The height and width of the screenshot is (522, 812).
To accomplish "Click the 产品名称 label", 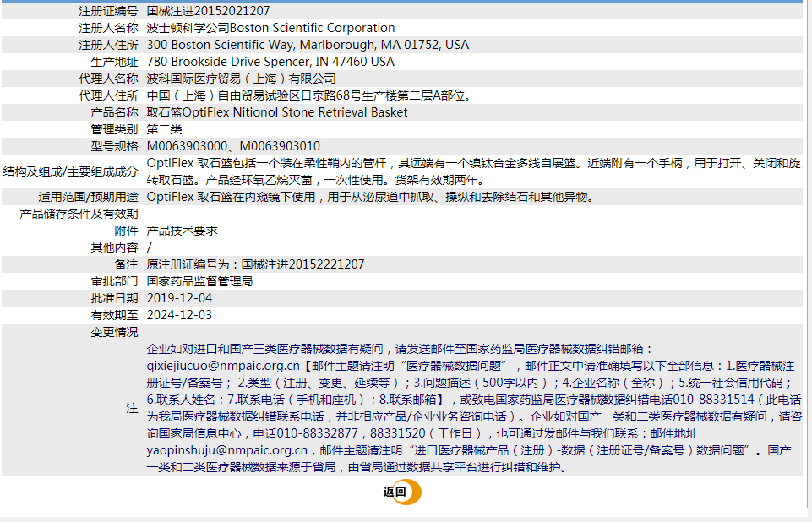I will (114, 112).
